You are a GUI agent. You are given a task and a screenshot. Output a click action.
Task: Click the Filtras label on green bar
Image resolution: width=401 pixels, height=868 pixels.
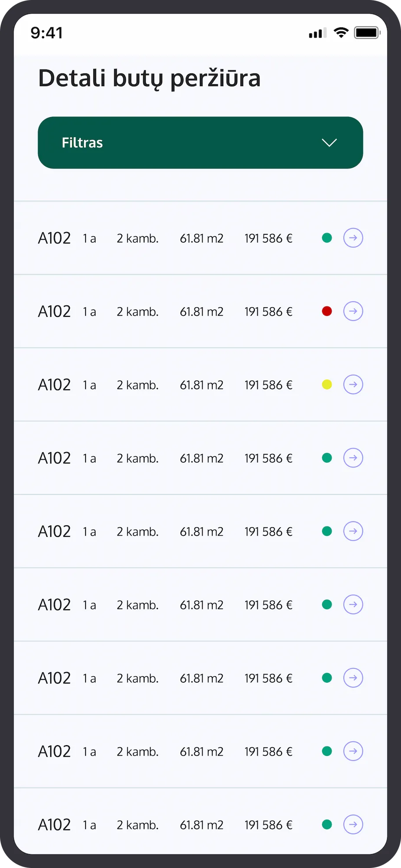coord(82,143)
